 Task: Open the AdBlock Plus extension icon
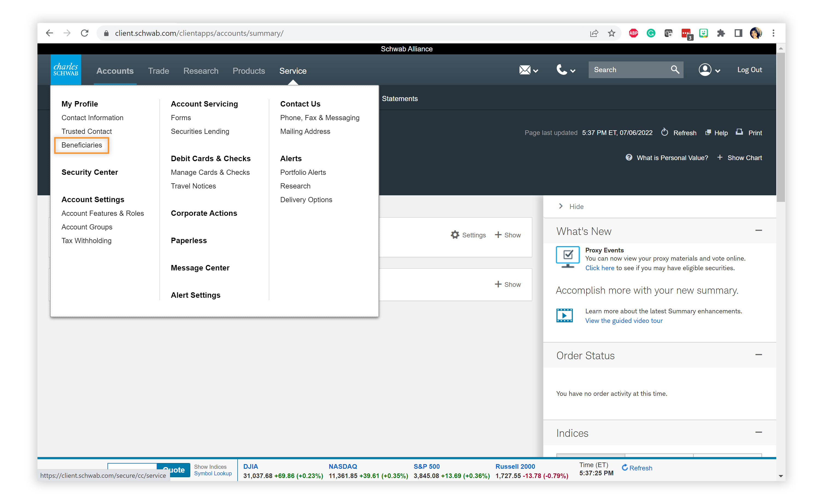click(x=633, y=33)
